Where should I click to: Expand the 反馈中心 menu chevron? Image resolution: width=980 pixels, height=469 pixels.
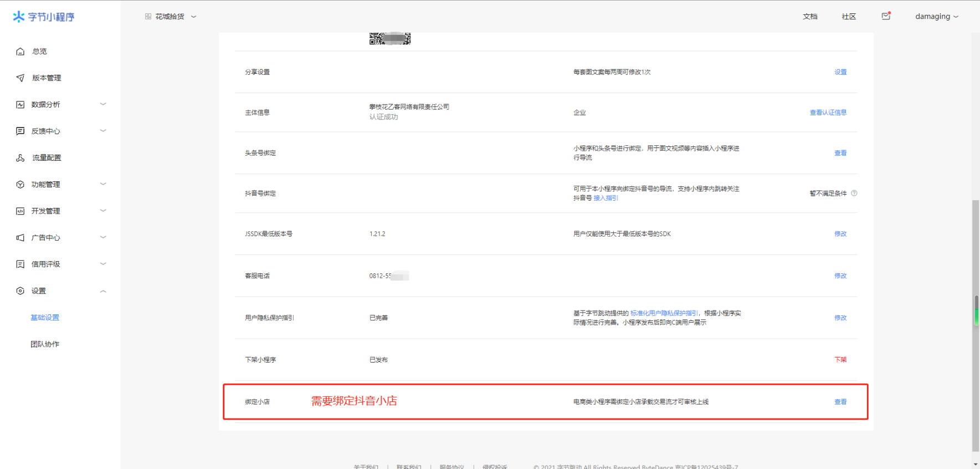pyautogui.click(x=103, y=131)
